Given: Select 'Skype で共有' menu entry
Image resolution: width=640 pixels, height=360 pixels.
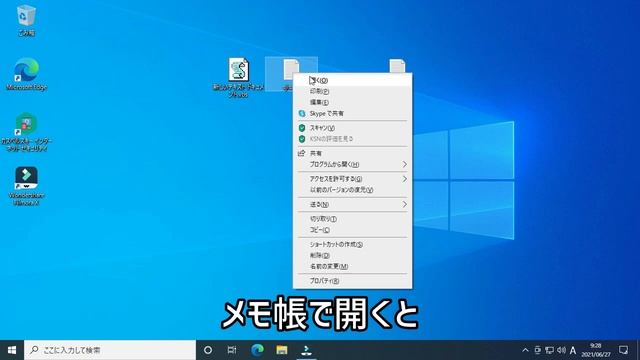Looking at the screenshot, I should [x=353, y=113].
